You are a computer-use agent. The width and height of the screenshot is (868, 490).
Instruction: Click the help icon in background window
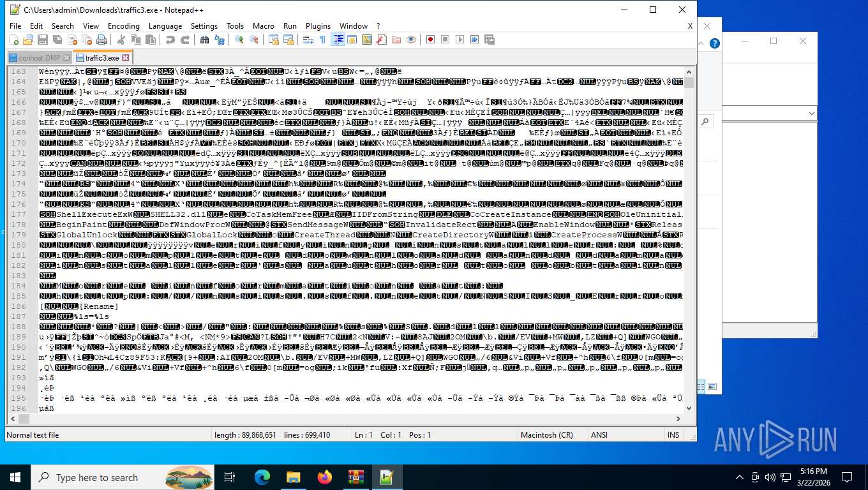pos(715,44)
